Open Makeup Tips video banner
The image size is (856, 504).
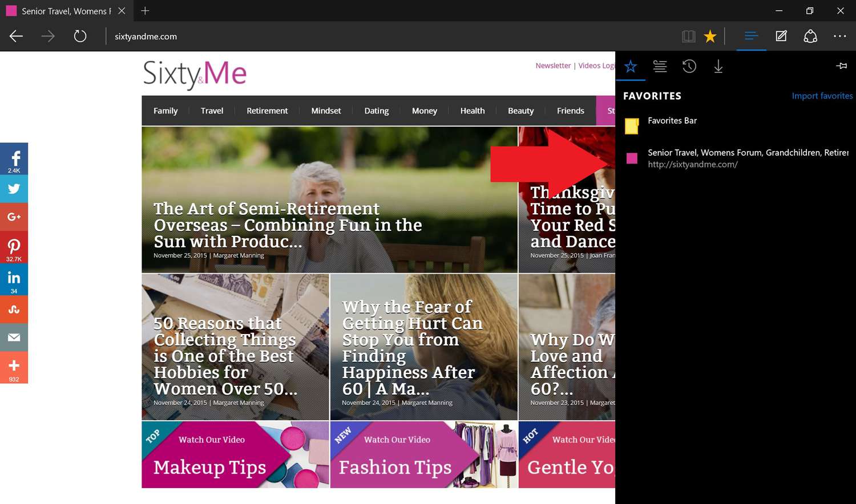point(236,455)
